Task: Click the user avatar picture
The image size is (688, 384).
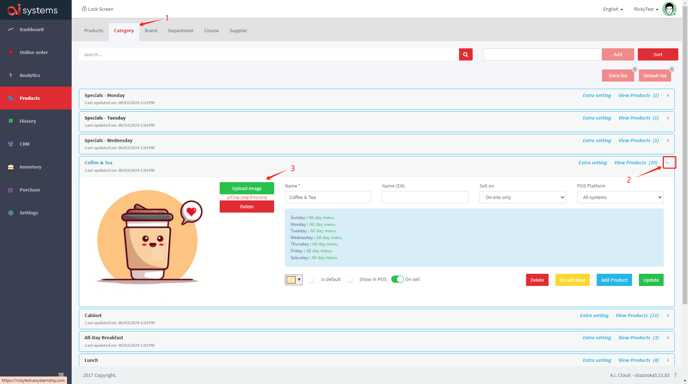Action: click(x=669, y=9)
